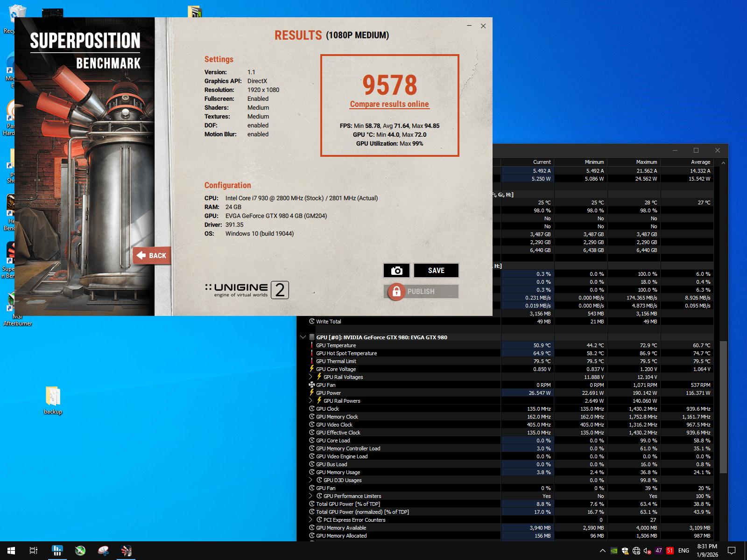Click the clock icon beside GPU Memory Clock
Viewport: 747px width, 560px height.
click(x=312, y=417)
